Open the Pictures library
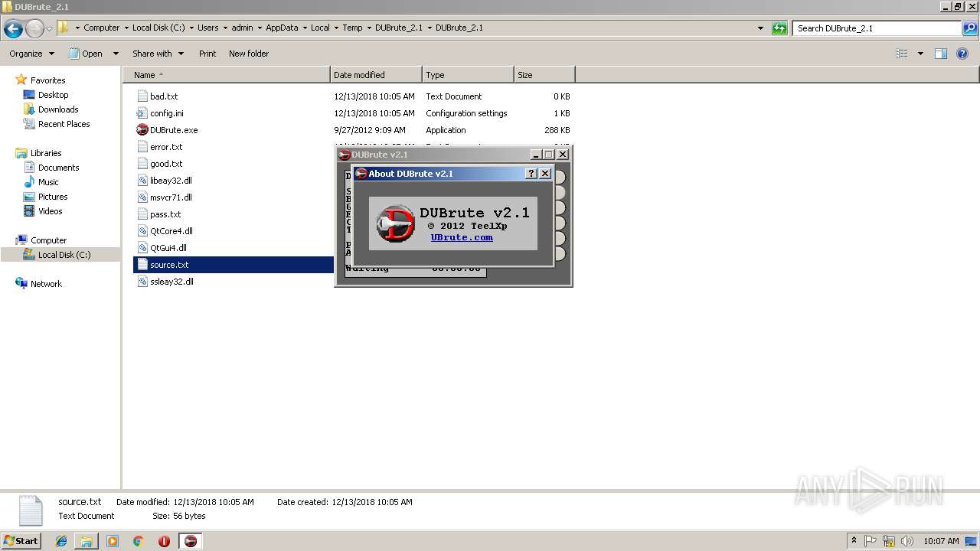980x551 pixels. [x=53, y=197]
